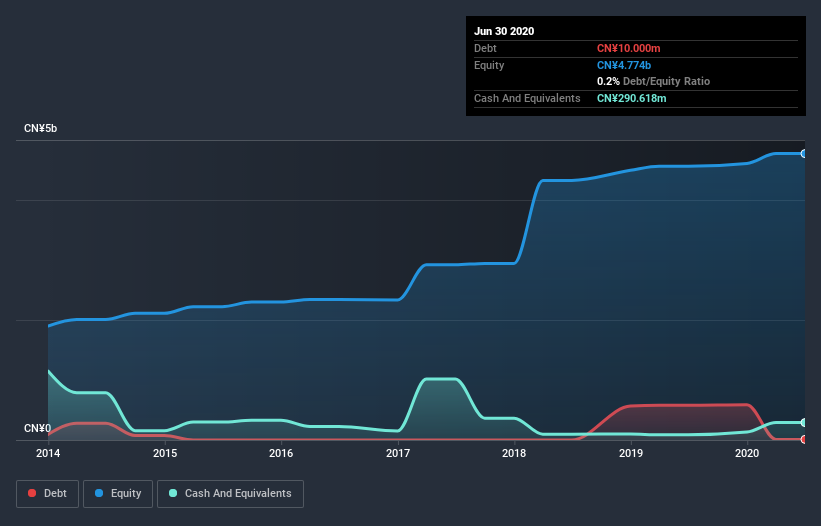The height and width of the screenshot is (526, 821).
Task: Select the 2016 x-axis label
Action: (x=281, y=453)
